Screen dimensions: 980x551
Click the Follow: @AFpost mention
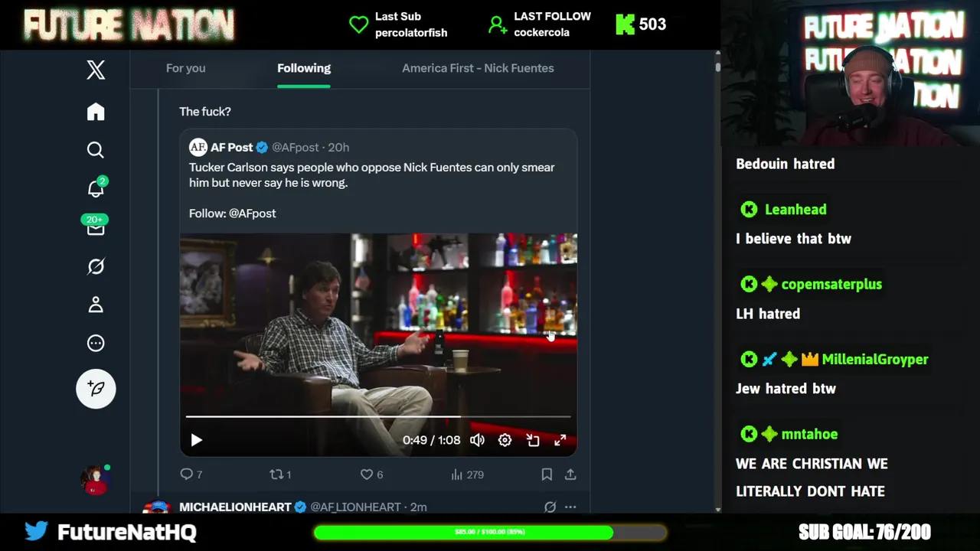tap(253, 214)
